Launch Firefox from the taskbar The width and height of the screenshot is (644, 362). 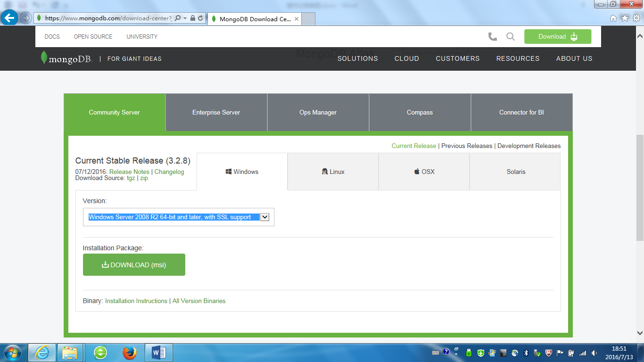(x=129, y=353)
